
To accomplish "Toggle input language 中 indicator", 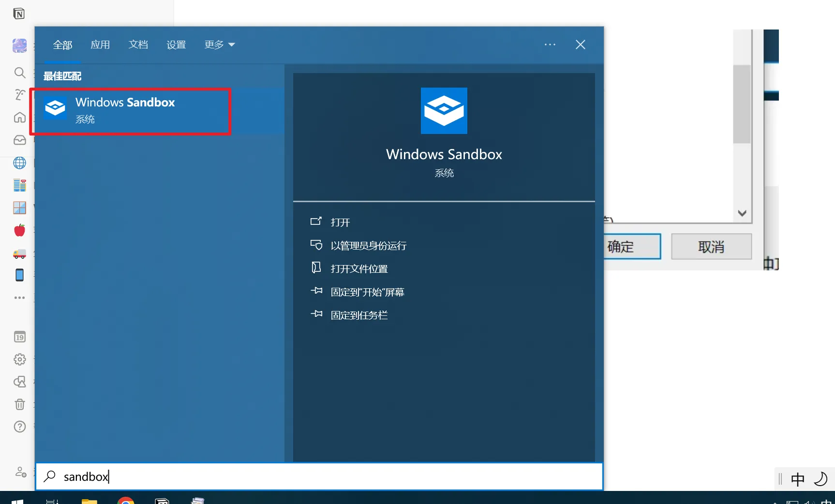I will tap(797, 479).
